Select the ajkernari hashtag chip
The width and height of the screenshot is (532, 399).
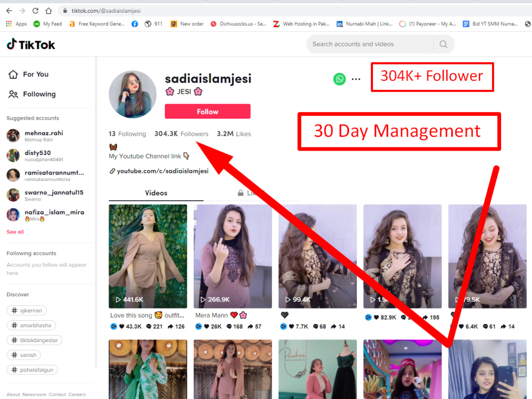click(x=27, y=311)
